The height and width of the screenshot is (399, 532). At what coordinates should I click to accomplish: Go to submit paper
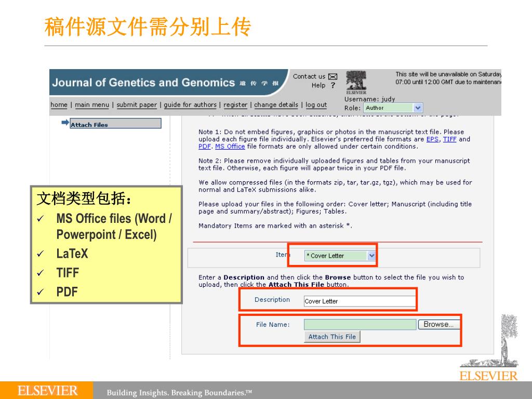coord(137,104)
